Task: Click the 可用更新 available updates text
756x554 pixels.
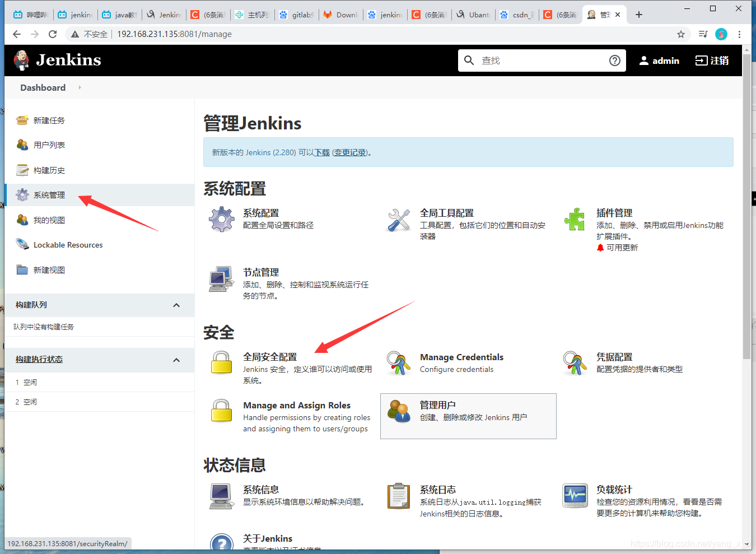Action: pyautogui.click(x=622, y=248)
